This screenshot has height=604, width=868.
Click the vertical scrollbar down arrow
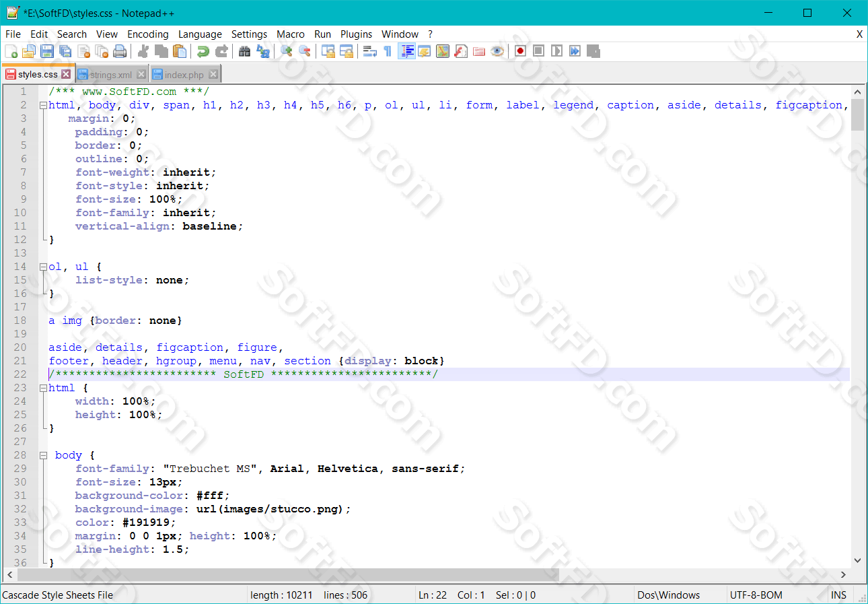(x=857, y=560)
